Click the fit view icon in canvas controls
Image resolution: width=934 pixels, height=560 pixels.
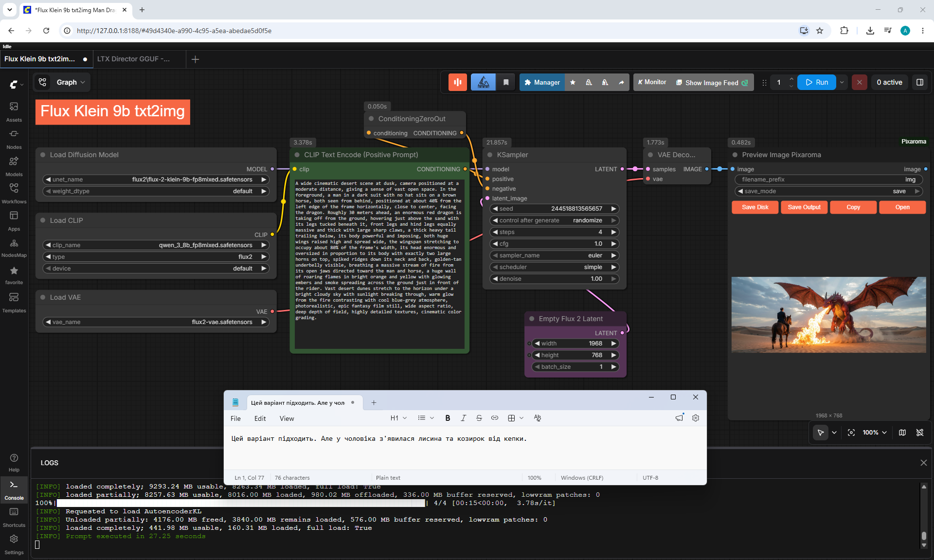point(851,433)
